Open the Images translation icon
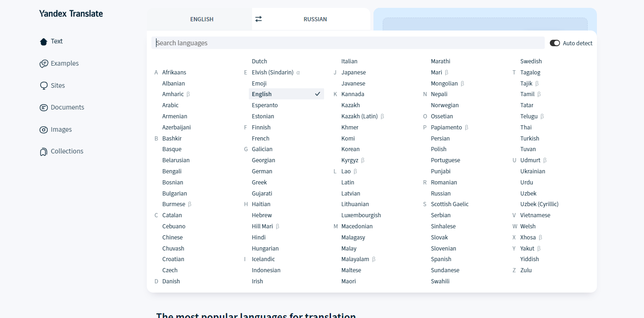 pos(44,130)
